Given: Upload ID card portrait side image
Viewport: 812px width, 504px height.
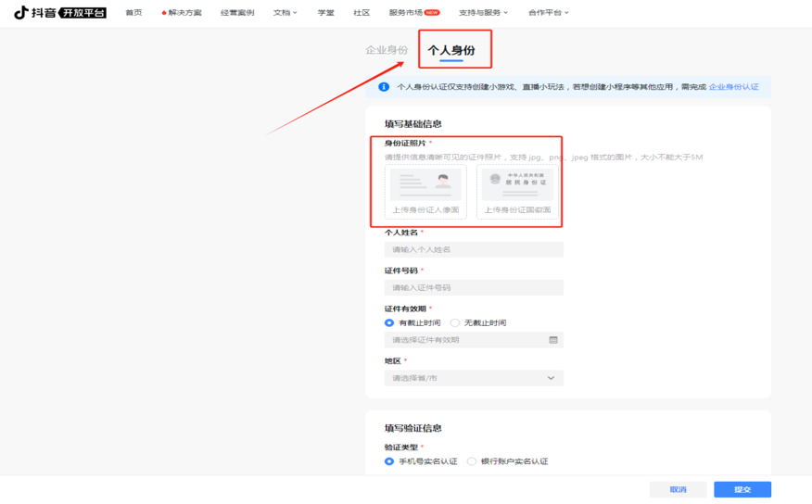Looking at the screenshot, I should (425, 192).
